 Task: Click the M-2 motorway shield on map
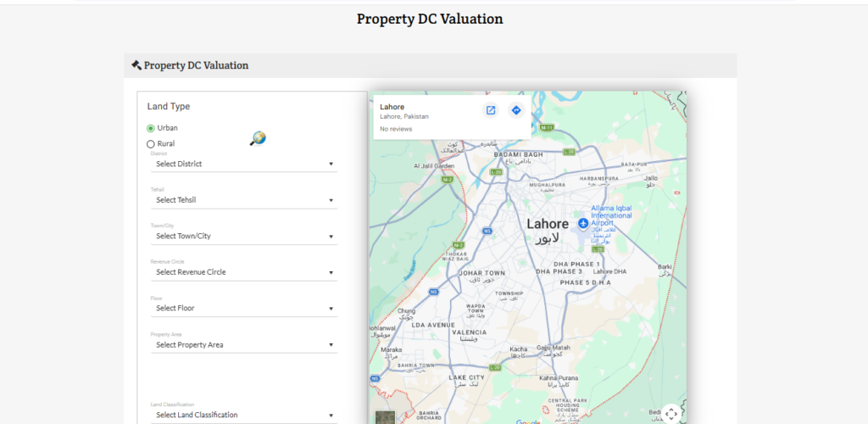[447, 180]
